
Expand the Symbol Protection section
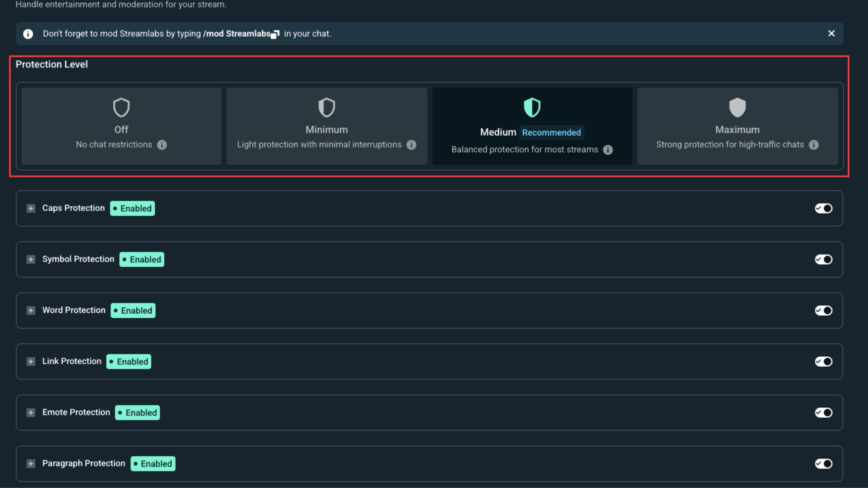tap(31, 260)
